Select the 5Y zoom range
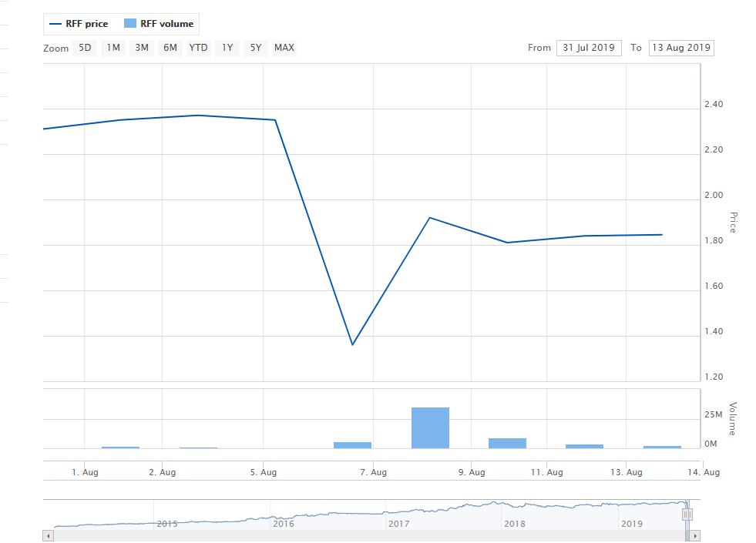Viewport: 756px width, 543px height. (256, 48)
